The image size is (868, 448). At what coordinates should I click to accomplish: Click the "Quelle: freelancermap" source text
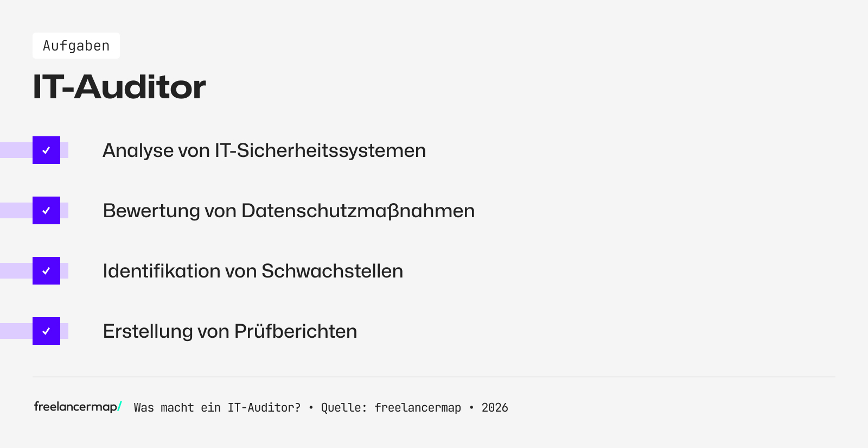[x=391, y=408]
